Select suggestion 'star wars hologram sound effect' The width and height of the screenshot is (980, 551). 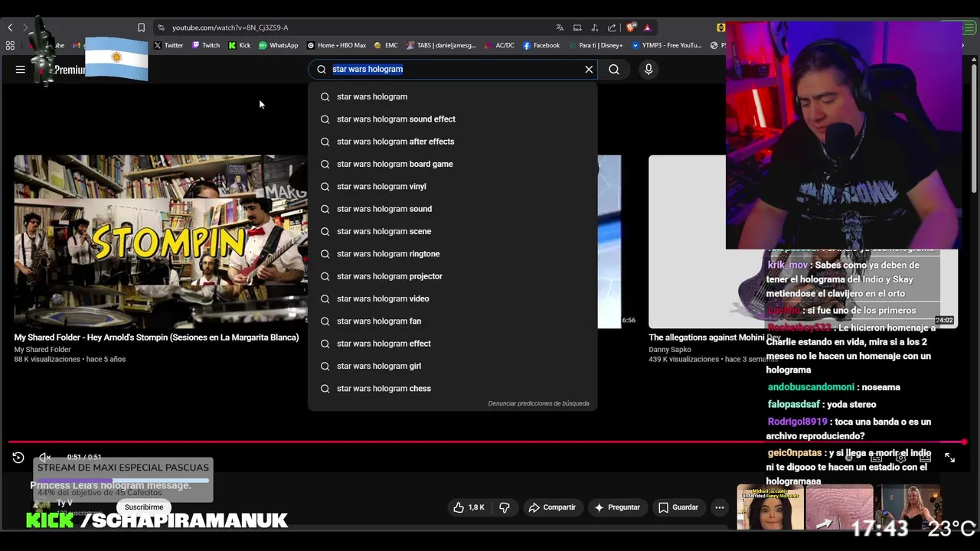tap(452, 119)
